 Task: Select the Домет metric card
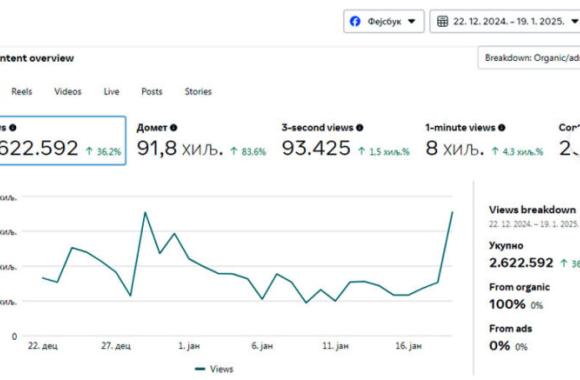pos(202,141)
